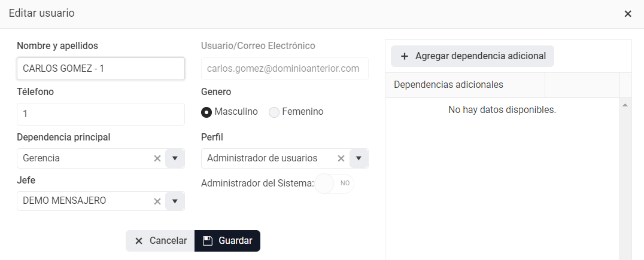The height and width of the screenshot is (260, 644).
Task: Select the Femenino radio option
Action: click(x=274, y=112)
